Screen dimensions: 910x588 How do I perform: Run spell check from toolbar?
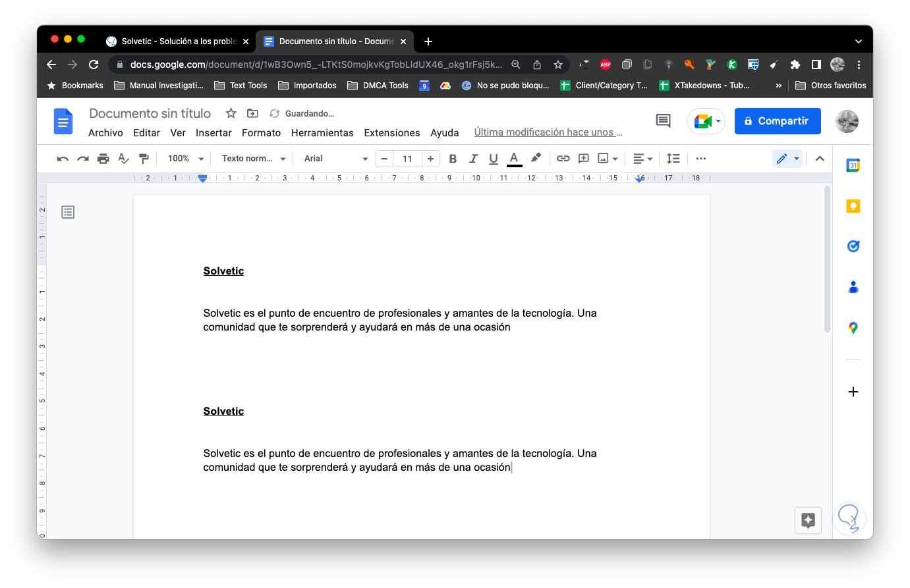(123, 159)
